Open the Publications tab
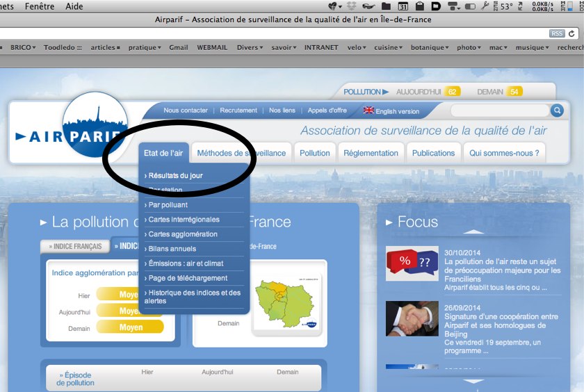 (433, 153)
